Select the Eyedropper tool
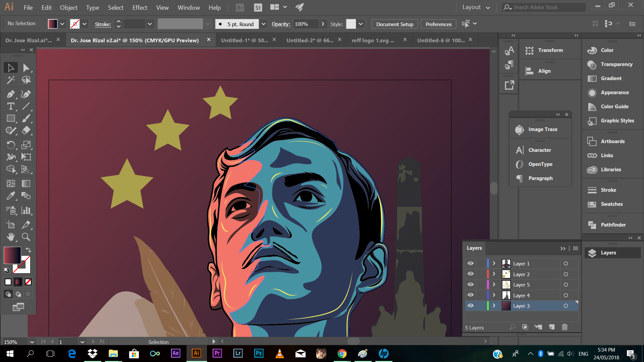 pyautogui.click(x=11, y=195)
